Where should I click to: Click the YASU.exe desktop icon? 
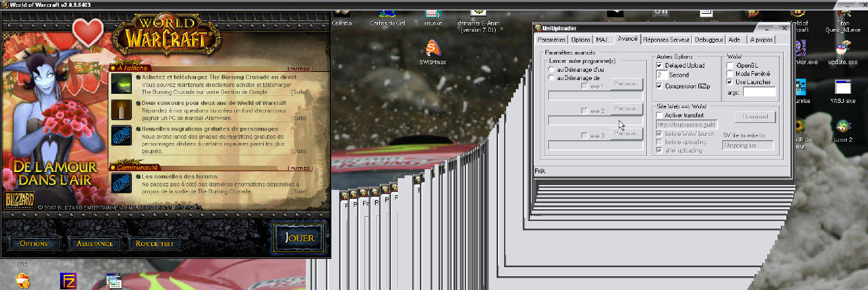pyautogui.click(x=842, y=91)
